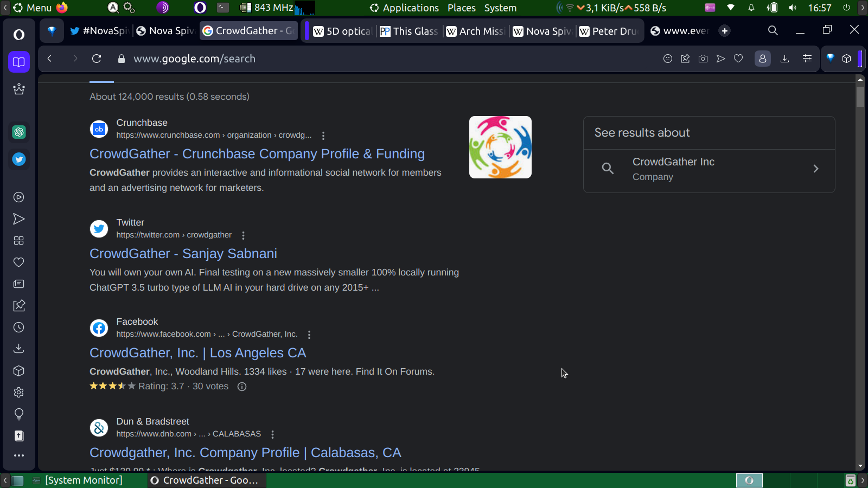Open more options for Facebook result

pos(309,335)
